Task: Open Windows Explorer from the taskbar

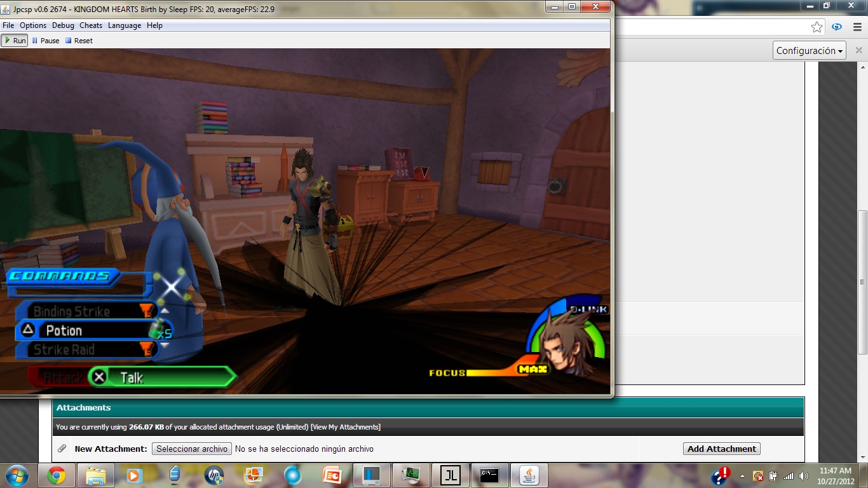Action: (95, 475)
